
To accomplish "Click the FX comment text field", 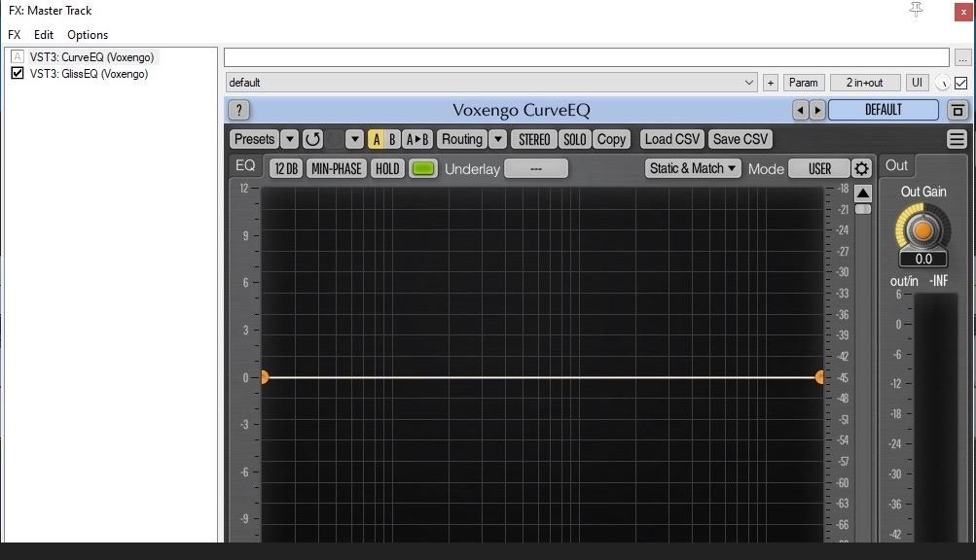I will click(587, 57).
